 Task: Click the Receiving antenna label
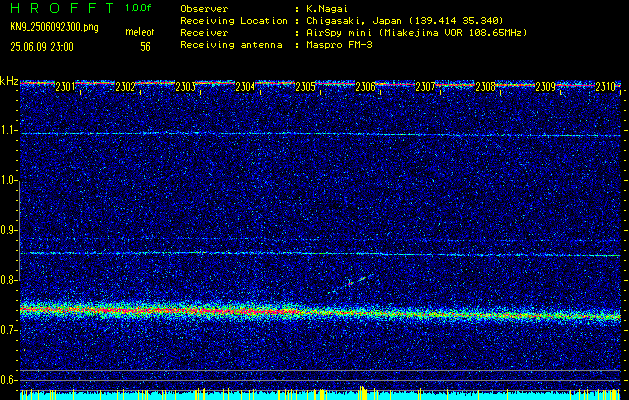tap(231, 45)
